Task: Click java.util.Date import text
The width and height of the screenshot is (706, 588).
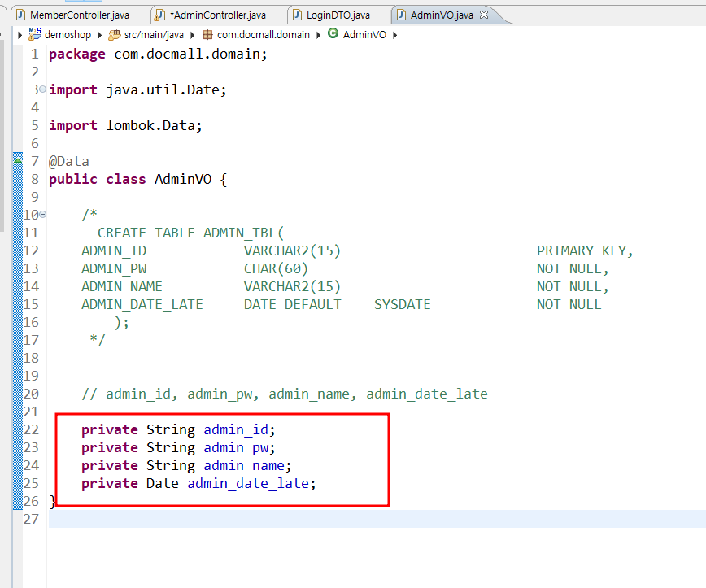Action: pos(163,89)
